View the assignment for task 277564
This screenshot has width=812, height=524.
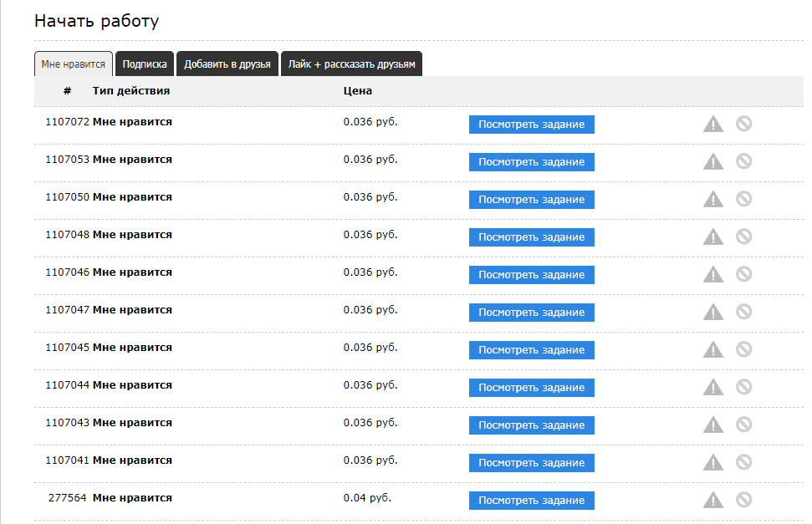tap(531, 501)
